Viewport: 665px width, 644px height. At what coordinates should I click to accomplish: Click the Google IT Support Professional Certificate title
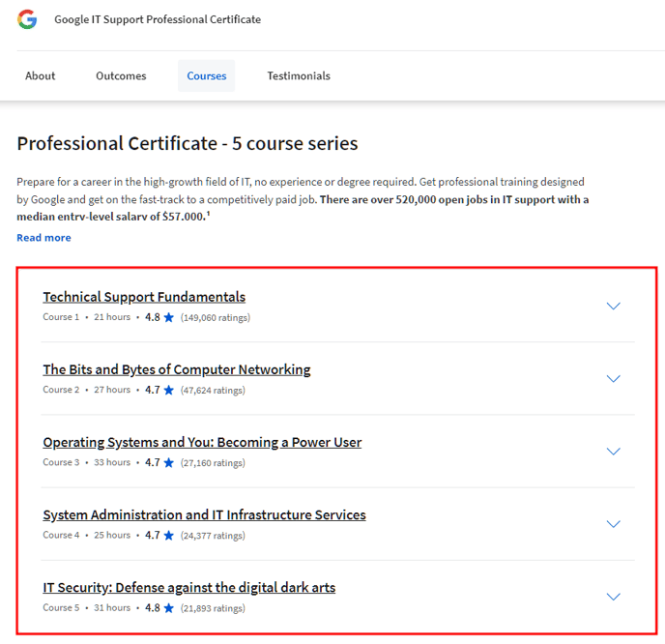tap(158, 19)
